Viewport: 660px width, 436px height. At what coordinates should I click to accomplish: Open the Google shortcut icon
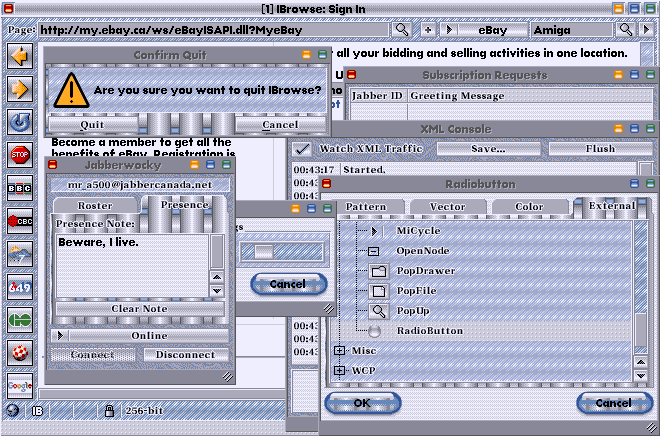pyautogui.click(x=20, y=386)
